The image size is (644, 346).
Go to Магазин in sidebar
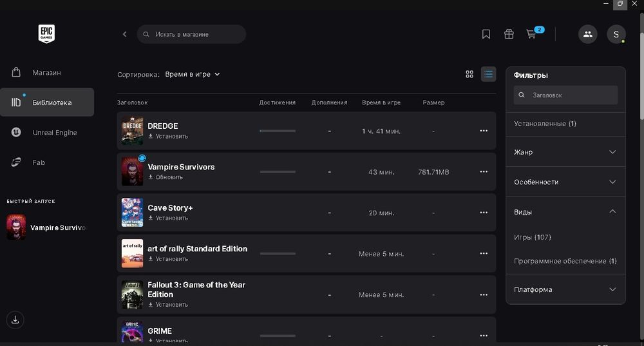point(46,73)
